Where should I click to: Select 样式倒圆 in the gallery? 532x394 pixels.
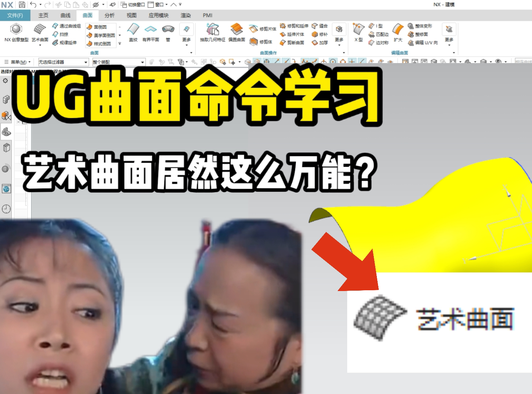coord(99,44)
